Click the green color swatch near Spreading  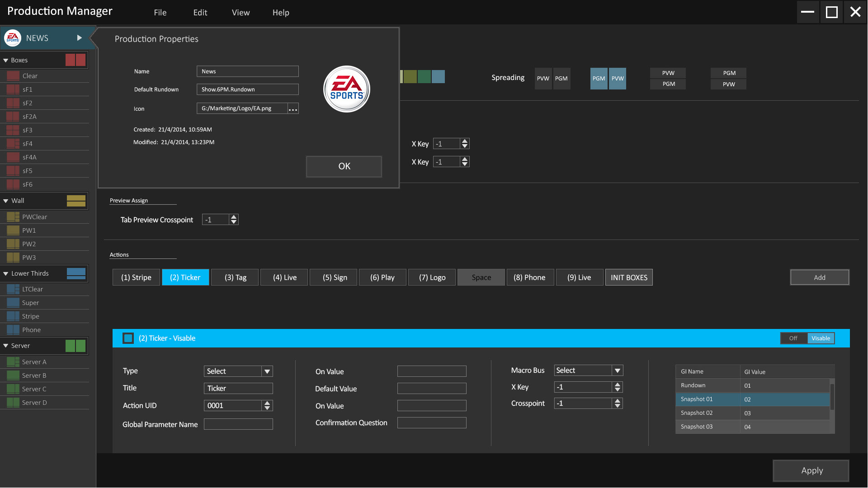coord(424,77)
